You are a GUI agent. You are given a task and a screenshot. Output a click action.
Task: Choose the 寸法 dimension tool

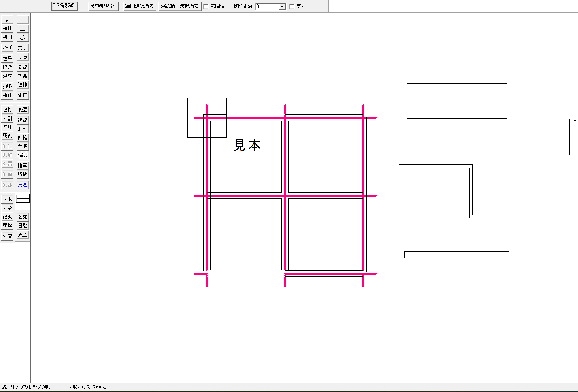tap(23, 57)
